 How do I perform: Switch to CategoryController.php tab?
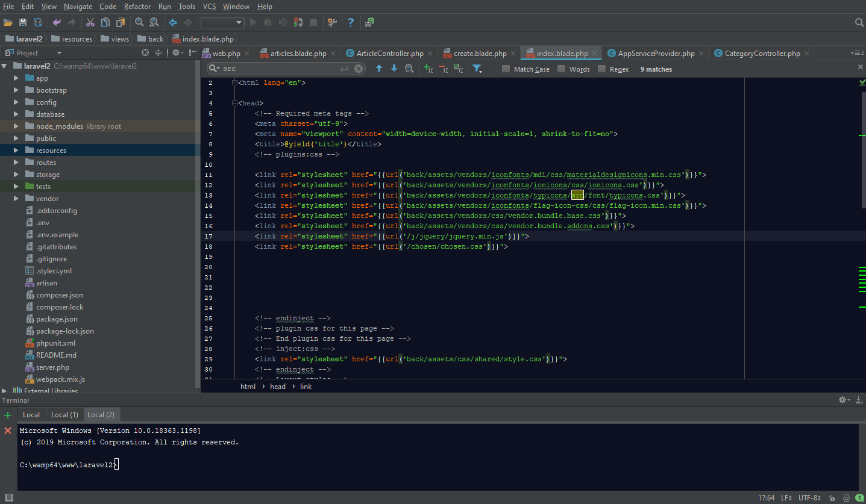tap(762, 53)
